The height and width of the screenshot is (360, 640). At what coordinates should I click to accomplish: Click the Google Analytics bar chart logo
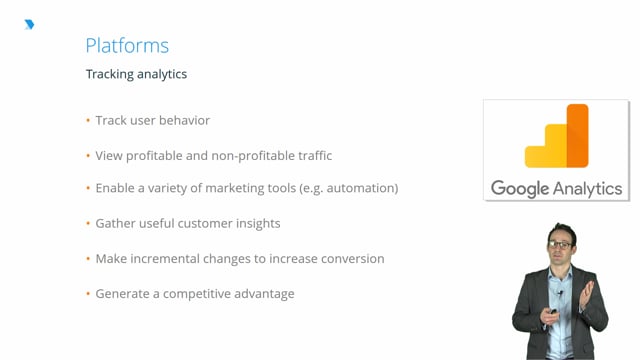pyautogui.click(x=557, y=136)
